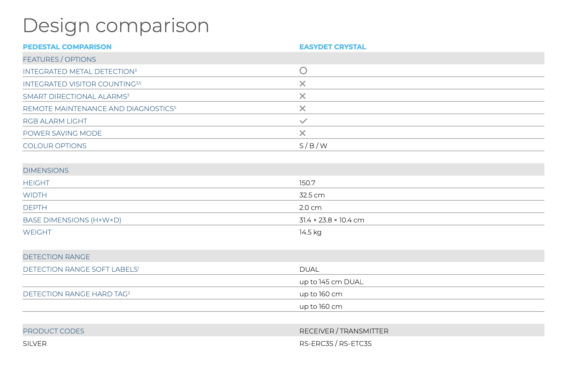This screenshot has width=567, height=392.
Task: Click the 14.5 kg weight value
Action: (310, 232)
